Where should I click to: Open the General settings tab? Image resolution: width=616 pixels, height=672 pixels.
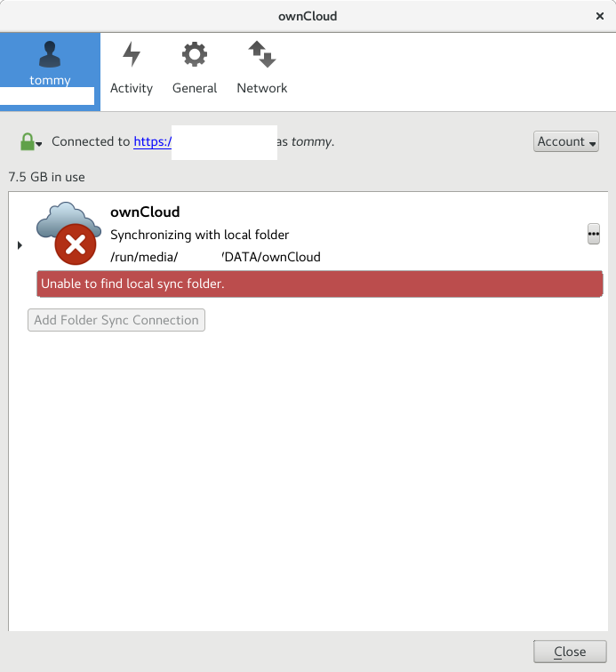pyautogui.click(x=195, y=68)
